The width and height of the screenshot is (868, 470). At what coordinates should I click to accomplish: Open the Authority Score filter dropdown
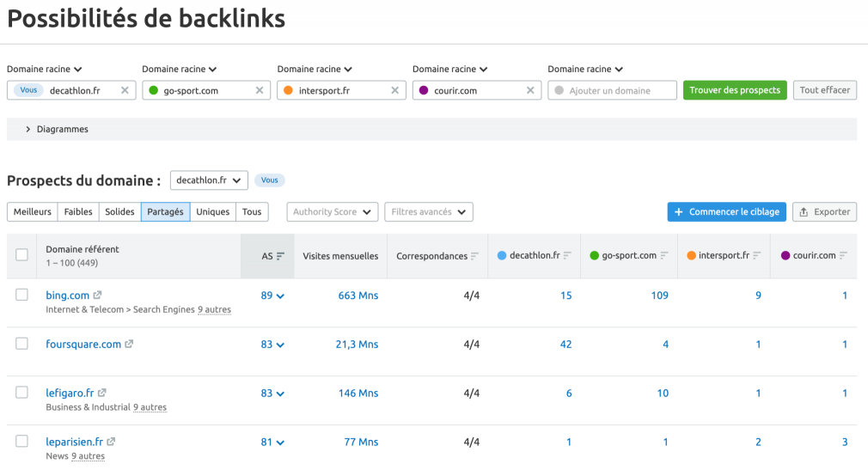pyautogui.click(x=332, y=212)
